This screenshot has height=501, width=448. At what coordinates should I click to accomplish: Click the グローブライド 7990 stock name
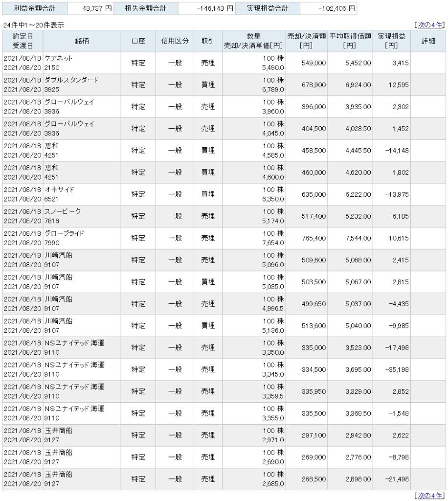click(64, 238)
